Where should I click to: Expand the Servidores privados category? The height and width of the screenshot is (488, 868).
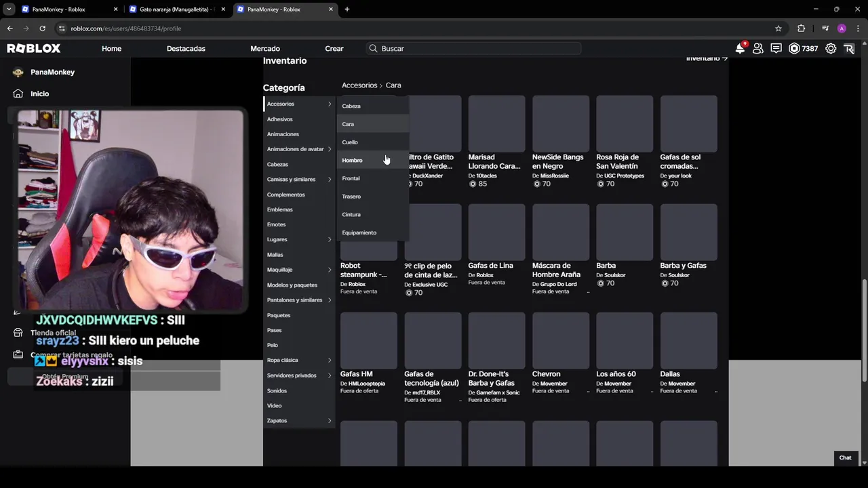tap(299, 375)
